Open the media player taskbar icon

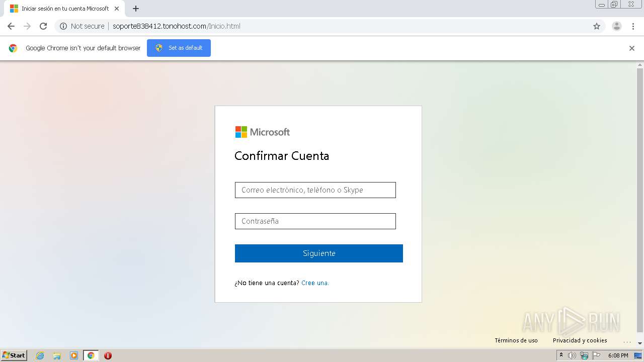[74, 355]
